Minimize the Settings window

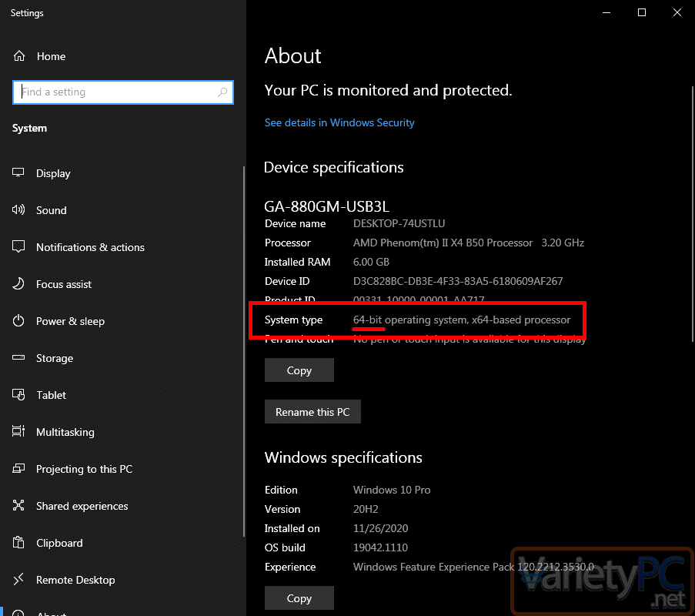(x=606, y=12)
